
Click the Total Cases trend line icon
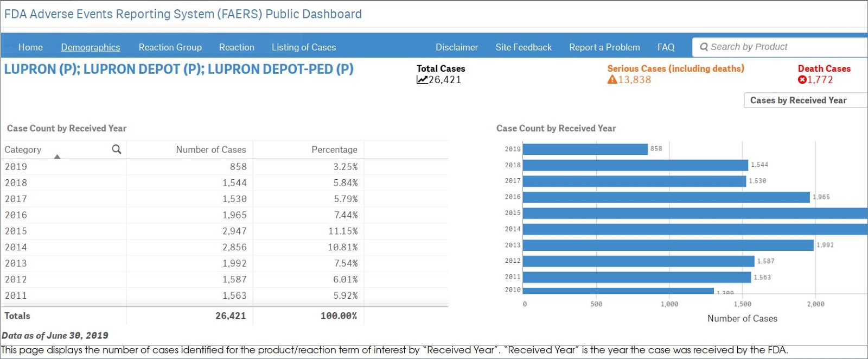(x=422, y=80)
